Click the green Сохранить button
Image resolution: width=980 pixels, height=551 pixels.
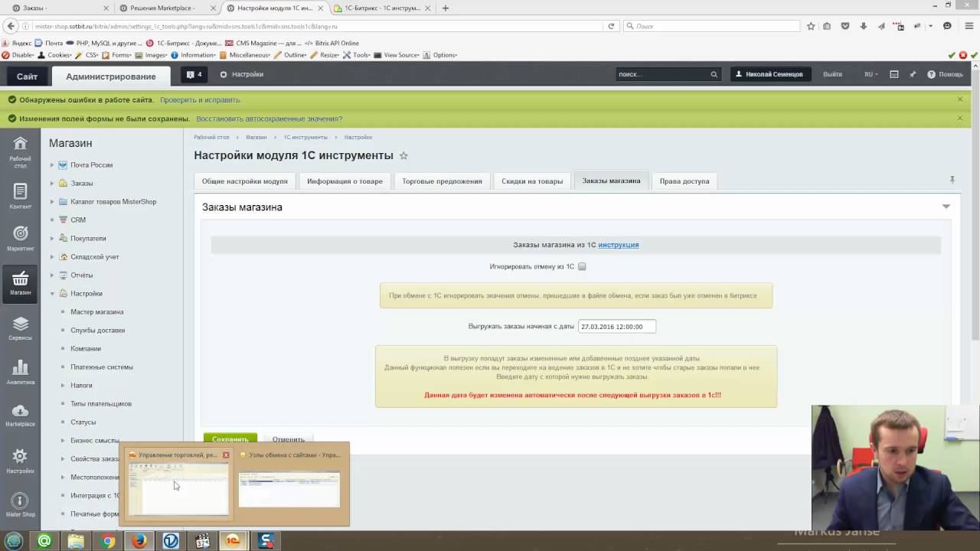pos(230,439)
